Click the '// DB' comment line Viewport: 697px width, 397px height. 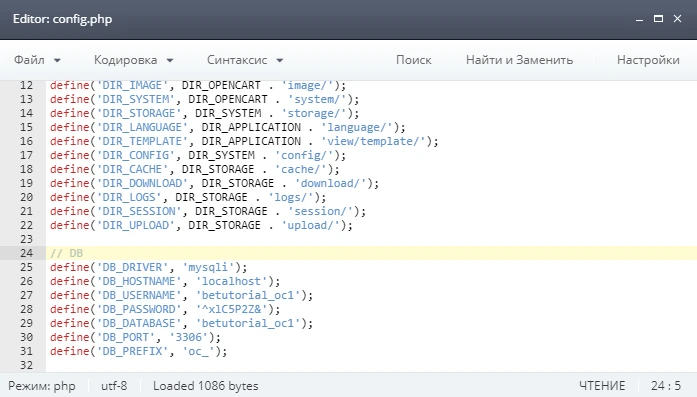tap(66, 253)
